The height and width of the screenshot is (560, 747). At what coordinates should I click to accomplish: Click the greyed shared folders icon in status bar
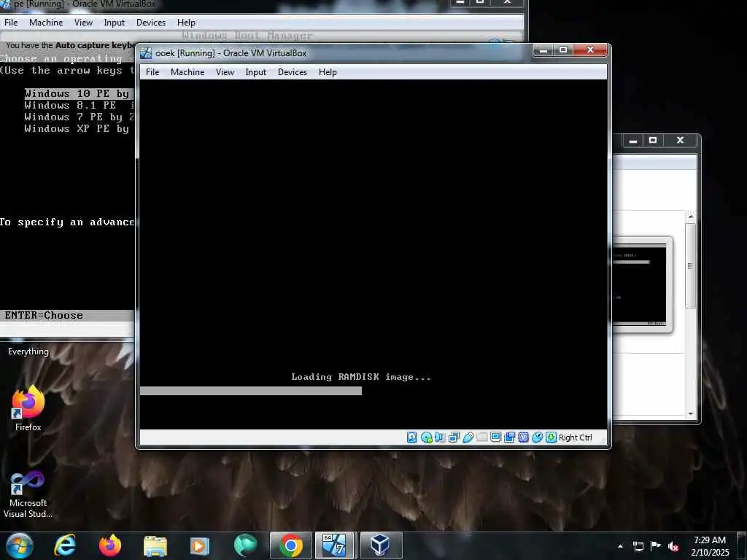pyautogui.click(x=481, y=437)
